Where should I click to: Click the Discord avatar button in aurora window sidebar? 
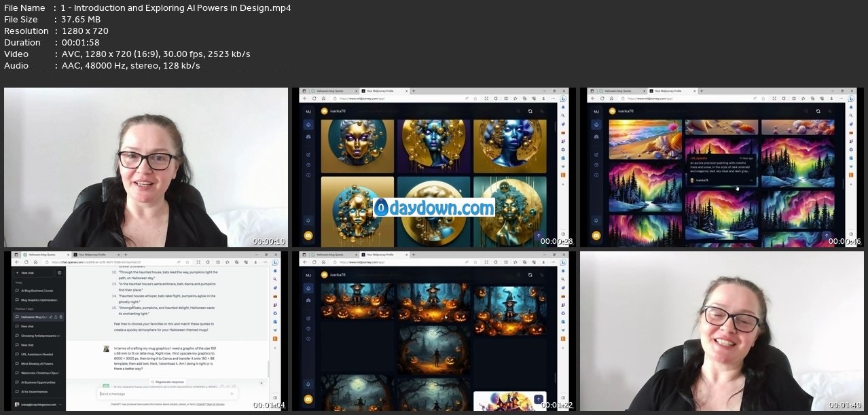click(x=596, y=235)
